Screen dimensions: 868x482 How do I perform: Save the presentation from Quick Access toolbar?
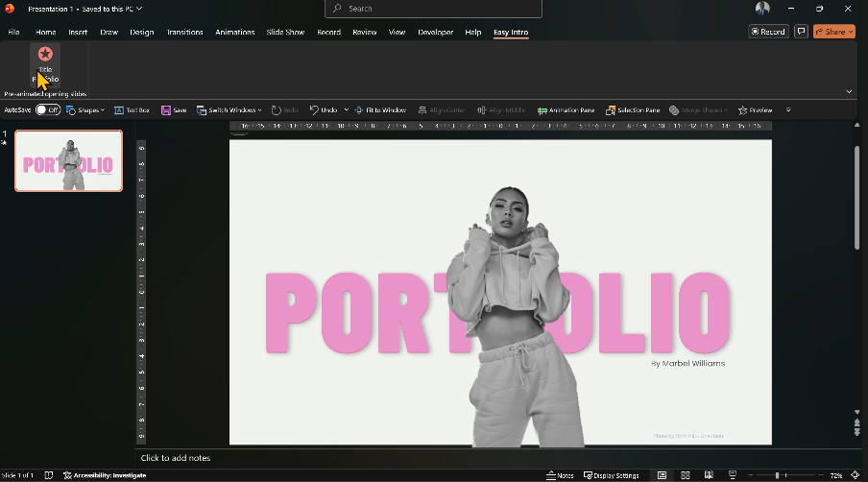(174, 110)
